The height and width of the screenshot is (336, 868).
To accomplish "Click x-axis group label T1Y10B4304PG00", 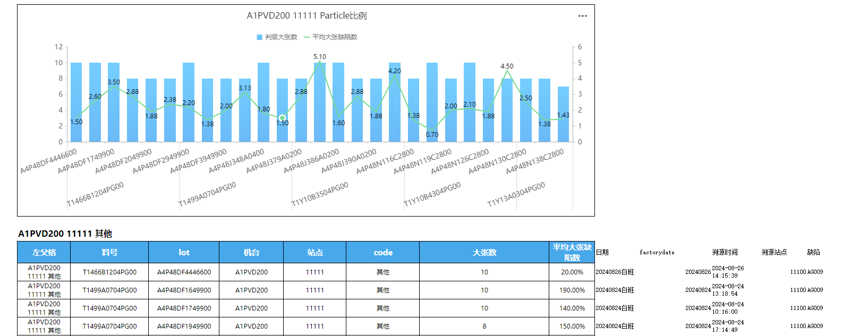I will [432, 194].
